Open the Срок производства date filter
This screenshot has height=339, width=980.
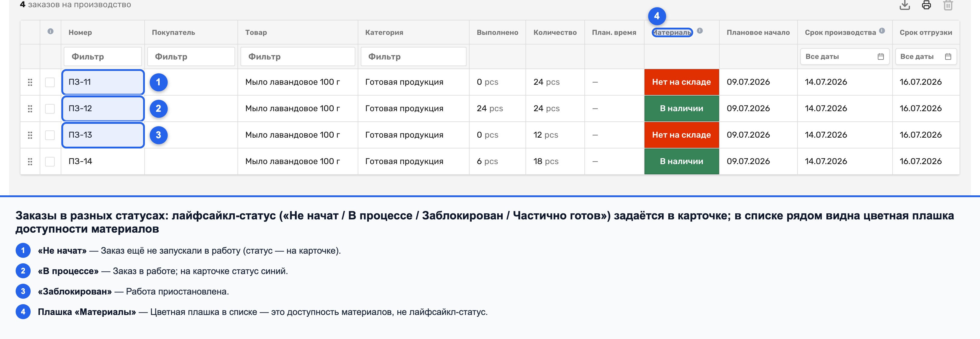(844, 57)
